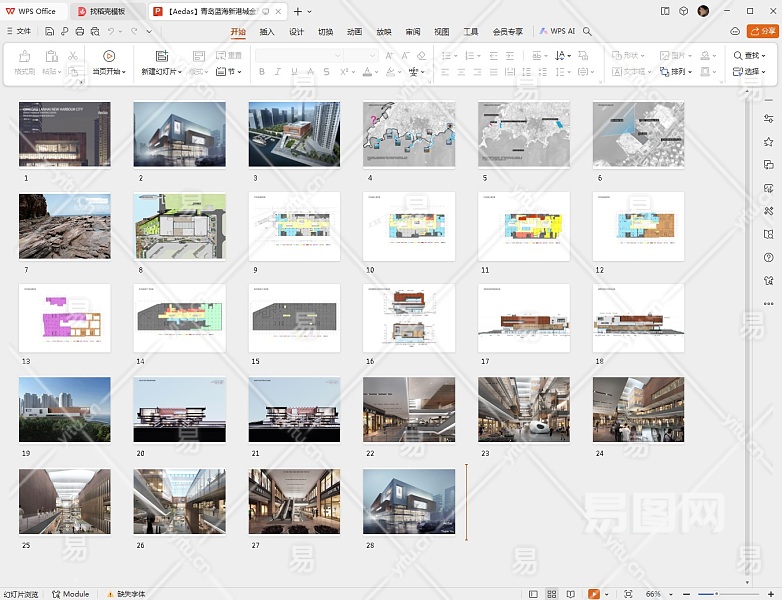
Task: Switch to normal view in status bar
Action: (533, 594)
